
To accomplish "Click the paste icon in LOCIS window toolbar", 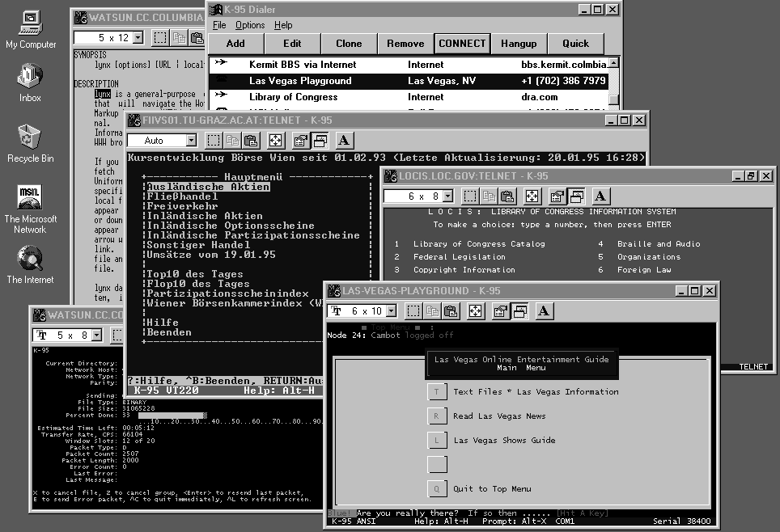I will (x=507, y=196).
